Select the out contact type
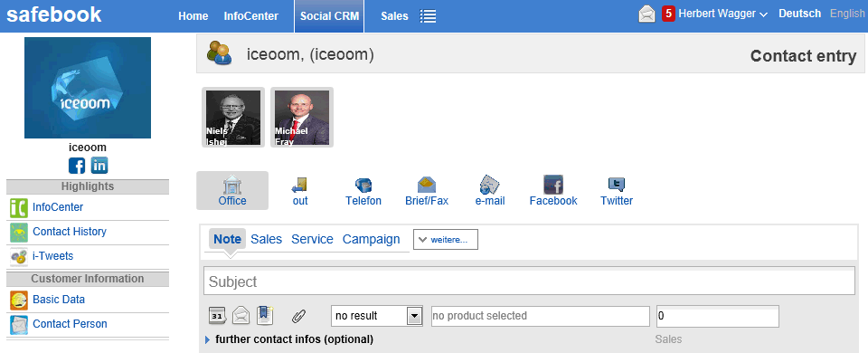 coord(300,192)
